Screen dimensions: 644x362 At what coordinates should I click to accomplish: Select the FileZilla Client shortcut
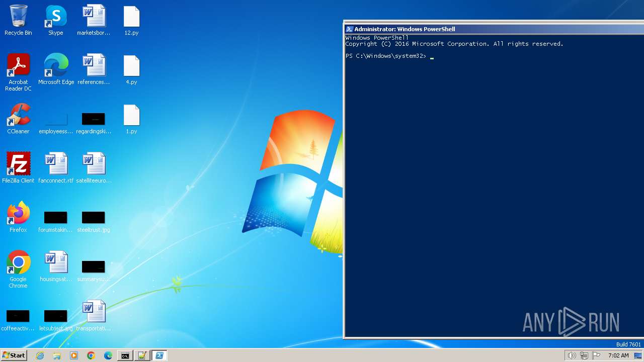(x=18, y=168)
